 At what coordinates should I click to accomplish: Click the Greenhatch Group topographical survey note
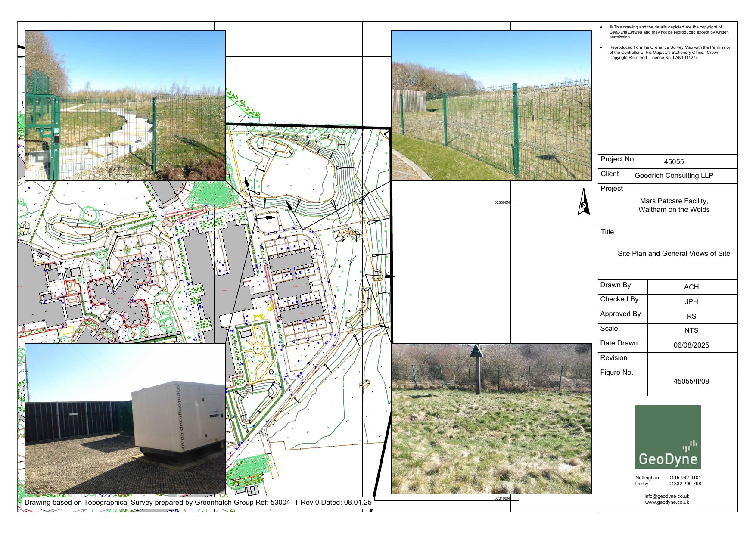(x=198, y=502)
